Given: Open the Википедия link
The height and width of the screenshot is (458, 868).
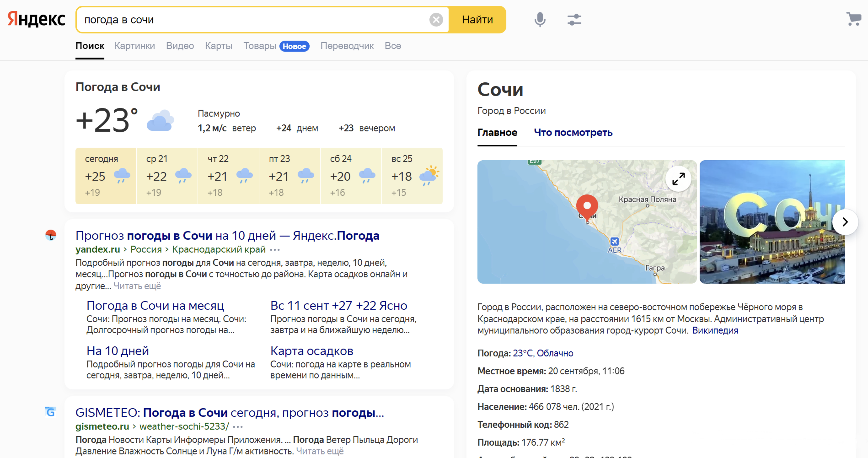Looking at the screenshot, I should pyautogui.click(x=715, y=330).
